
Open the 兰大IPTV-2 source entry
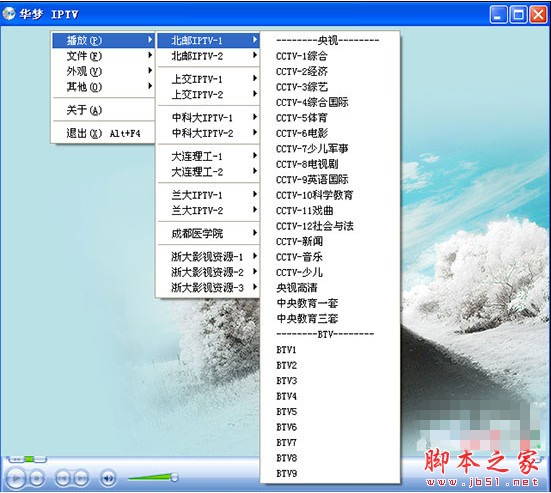point(208,210)
